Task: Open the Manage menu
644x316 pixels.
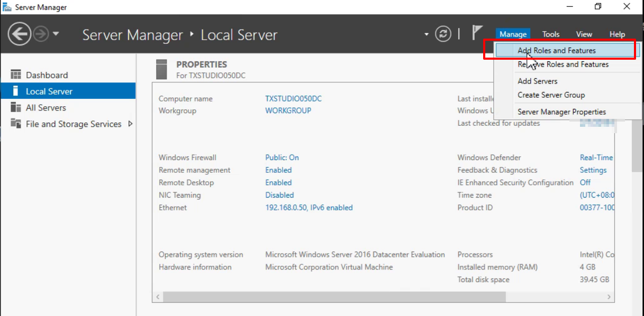Action: 513,34
